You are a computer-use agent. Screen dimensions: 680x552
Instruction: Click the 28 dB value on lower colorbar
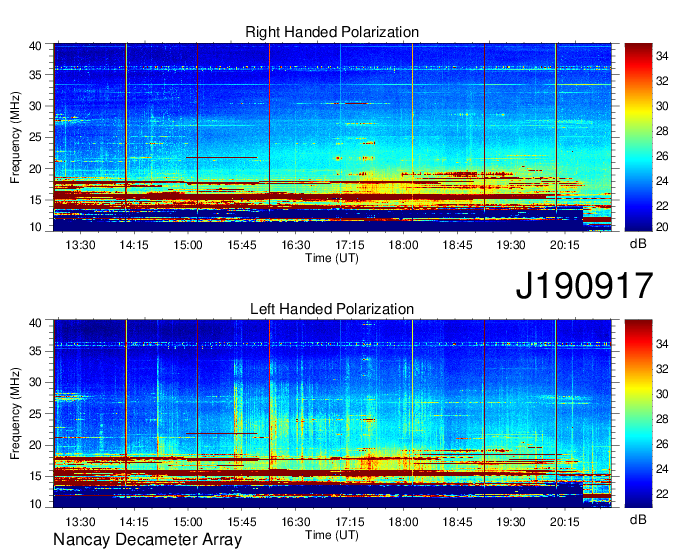click(x=662, y=419)
